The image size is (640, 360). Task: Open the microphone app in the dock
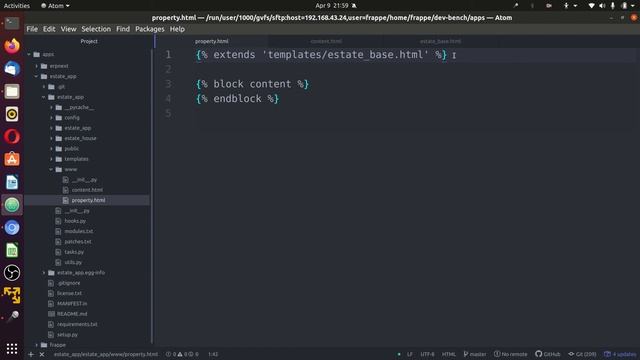[x=12, y=317]
